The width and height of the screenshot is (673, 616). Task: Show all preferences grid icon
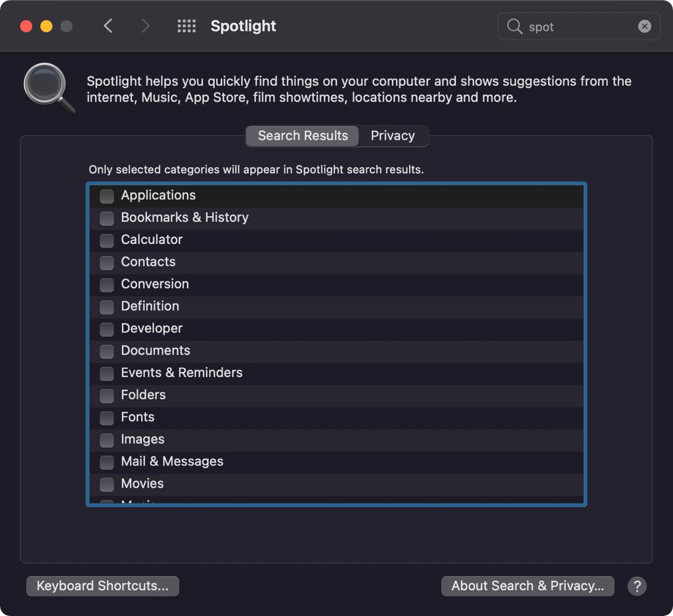pos(187,26)
